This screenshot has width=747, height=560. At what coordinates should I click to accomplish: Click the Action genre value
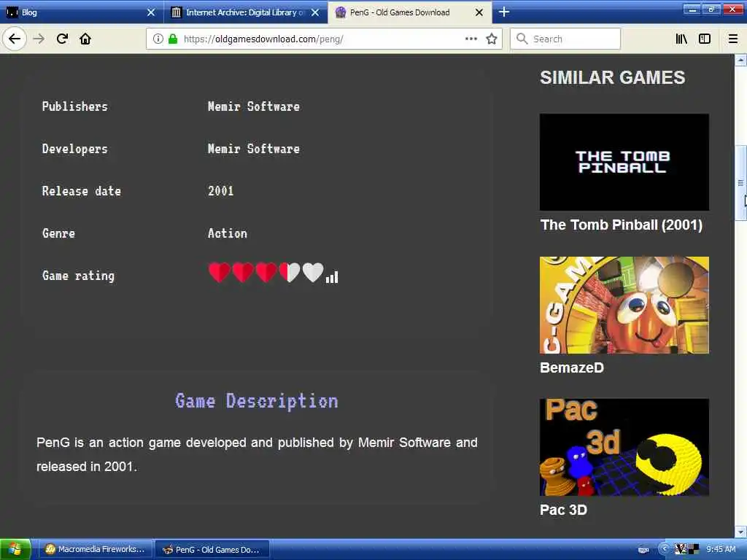click(228, 233)
